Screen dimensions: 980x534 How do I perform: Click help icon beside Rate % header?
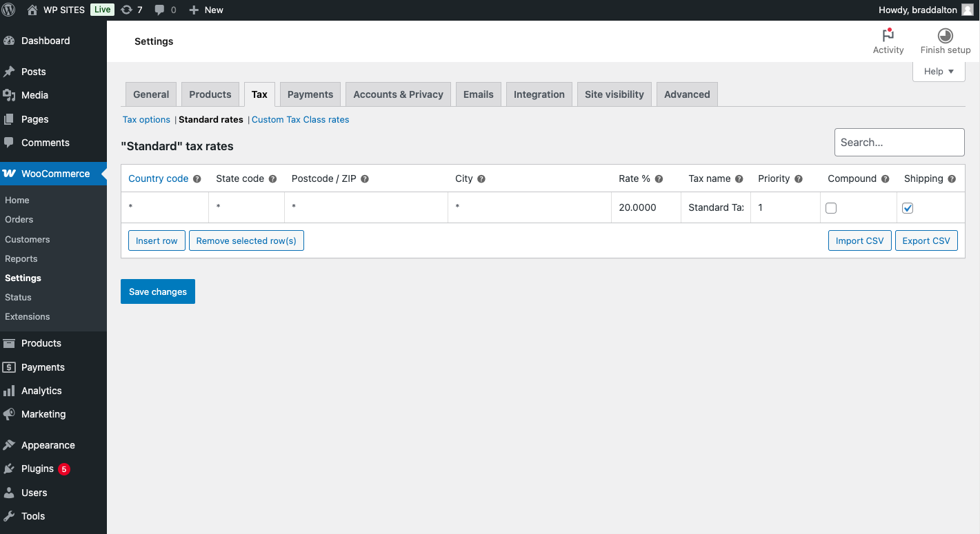tap(659, 179)
